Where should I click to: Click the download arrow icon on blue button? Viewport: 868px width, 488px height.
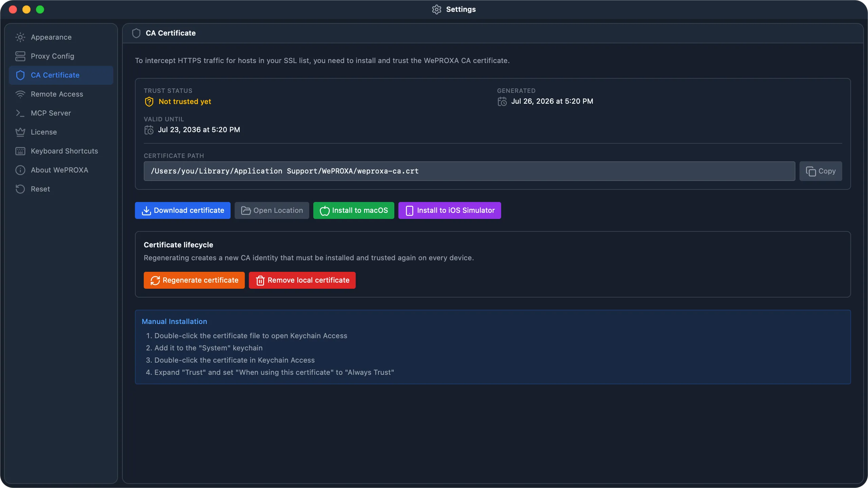146,210
